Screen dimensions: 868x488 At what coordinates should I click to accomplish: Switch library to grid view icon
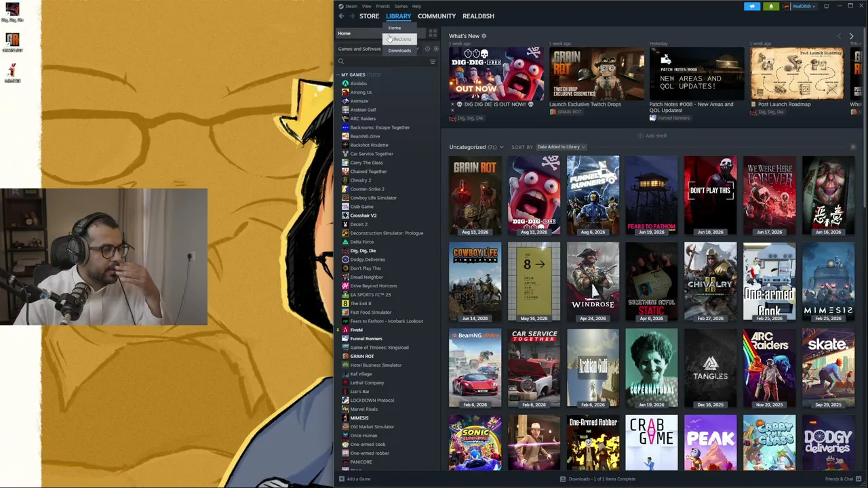(433, 33)
